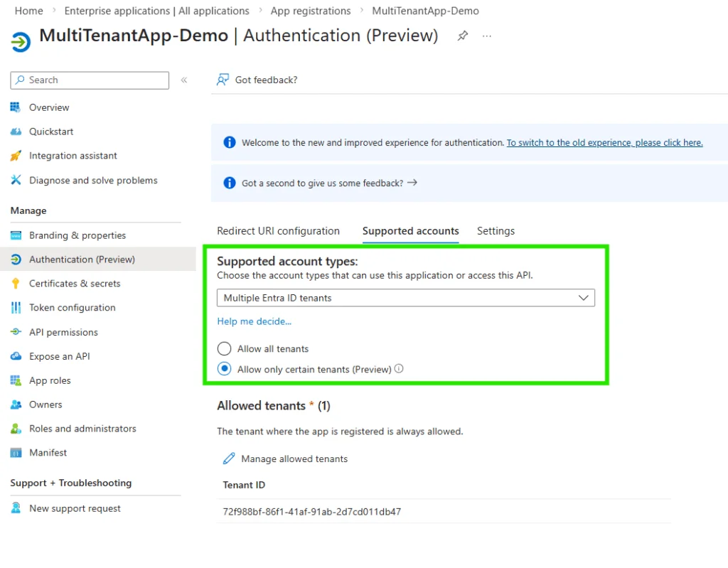Select Allow all tenants radio button
Screen dimensions: 728x568
tap(225, 349)
